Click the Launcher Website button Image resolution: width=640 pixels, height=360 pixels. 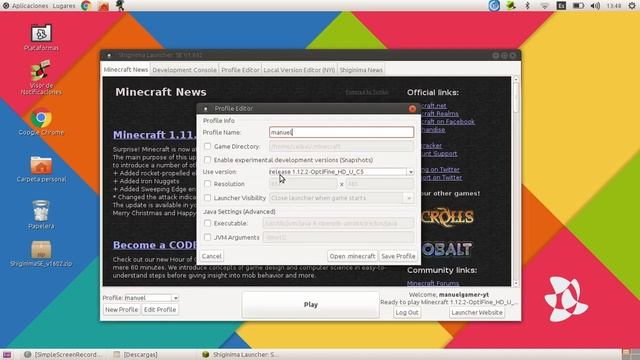(x=477, y=313)
